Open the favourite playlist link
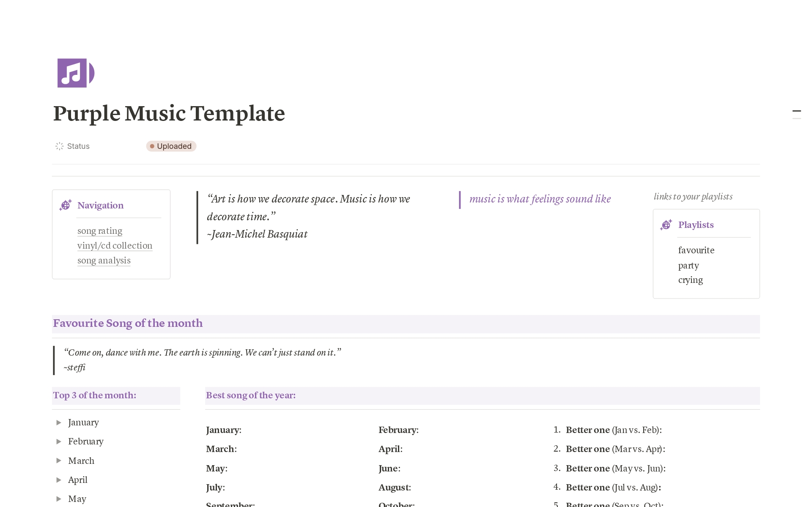The height and width of the screenshot is (507, 812). coord(696,250)
